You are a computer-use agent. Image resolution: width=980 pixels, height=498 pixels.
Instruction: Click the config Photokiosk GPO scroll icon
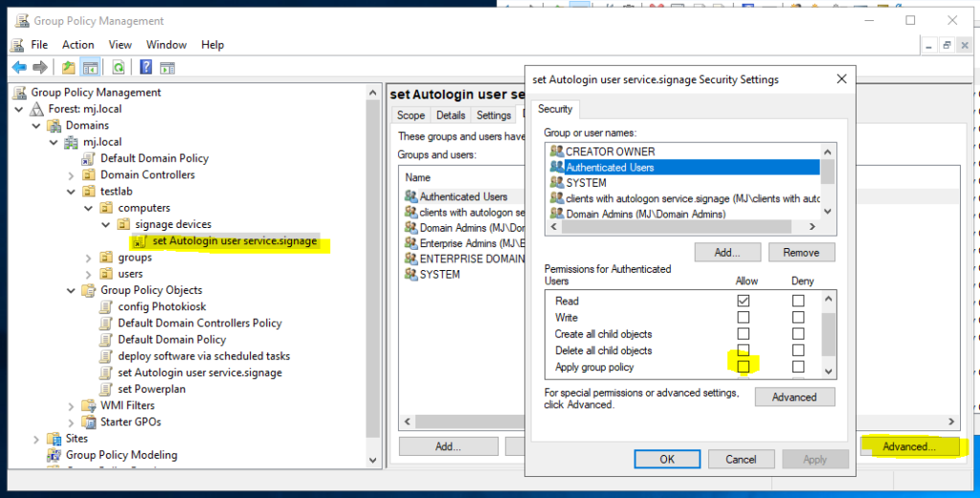click(106, 306)
